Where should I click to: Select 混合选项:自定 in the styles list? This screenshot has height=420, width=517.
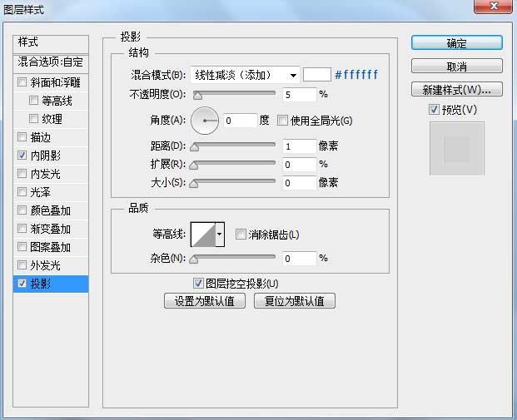pyautogui.click(x=51, y=62)
